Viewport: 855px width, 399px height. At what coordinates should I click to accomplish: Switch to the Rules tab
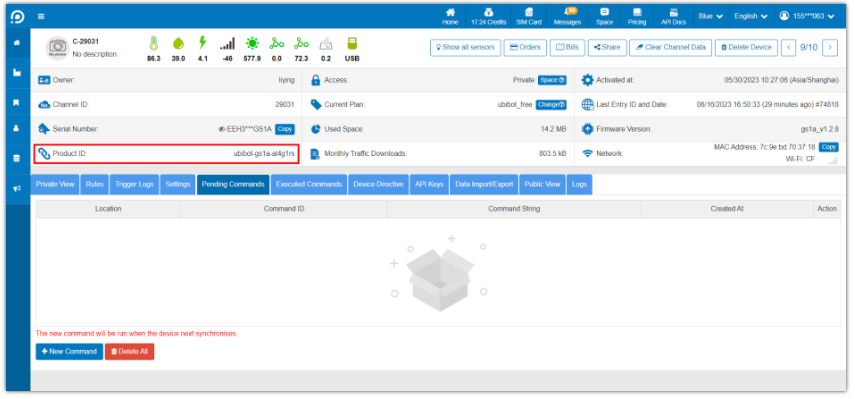[x=94, y=184]
